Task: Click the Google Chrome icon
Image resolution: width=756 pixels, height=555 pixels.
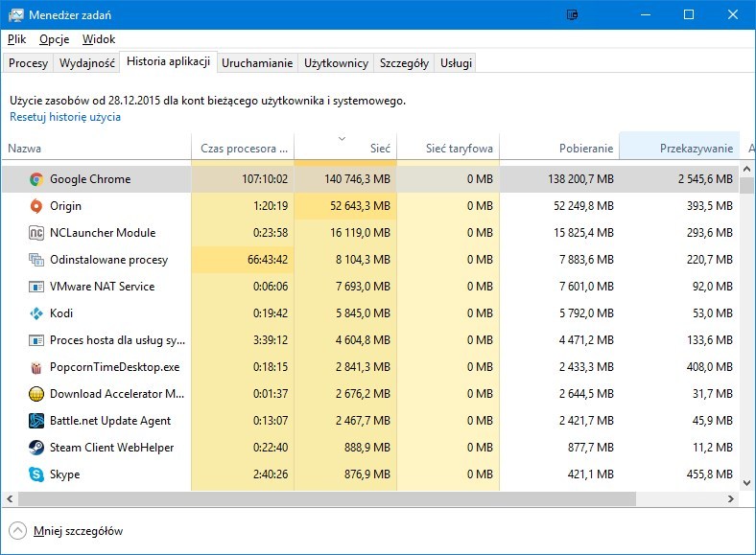Action: pyautogui.click(x=36, y=179)
